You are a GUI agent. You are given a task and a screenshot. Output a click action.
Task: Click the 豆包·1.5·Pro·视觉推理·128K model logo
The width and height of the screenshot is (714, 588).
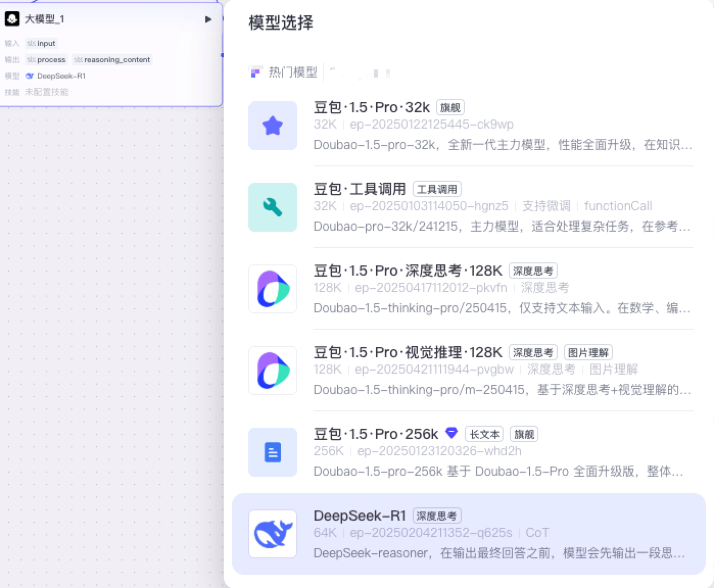pos(273,371)
